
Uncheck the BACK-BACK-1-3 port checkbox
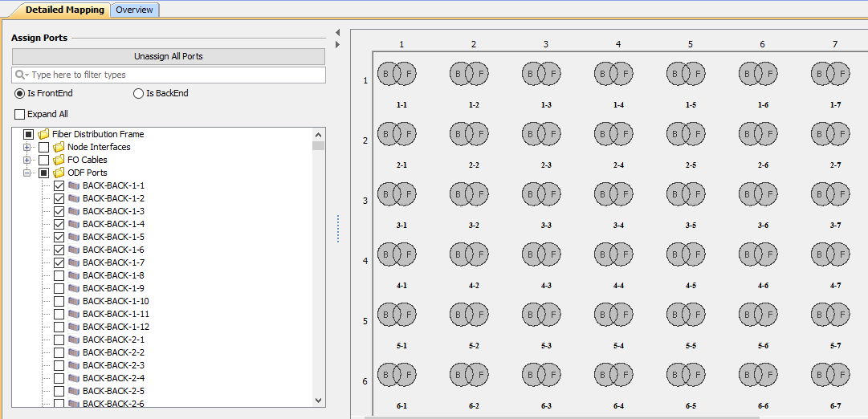59,211
